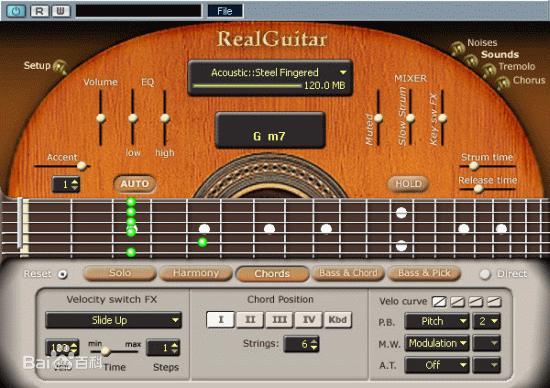
Task: Select the fourth Velo curve icon
Action: tap(494, 301)
